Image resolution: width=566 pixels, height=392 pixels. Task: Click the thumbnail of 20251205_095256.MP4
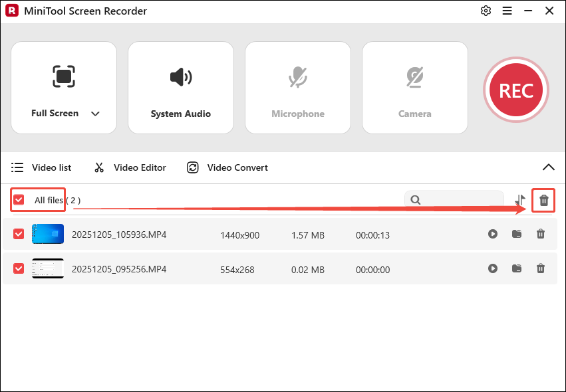(x=47, y=269)
